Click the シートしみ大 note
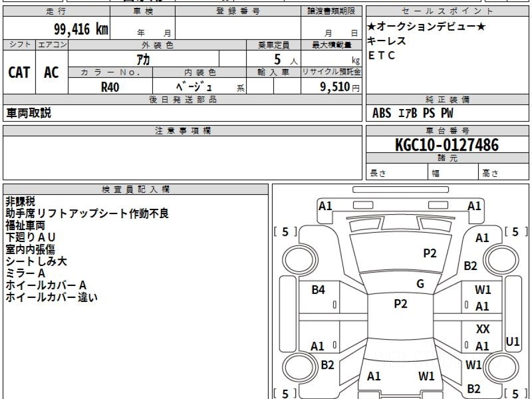This screenshot has width=532, height=399. click(x=36, y=261)
